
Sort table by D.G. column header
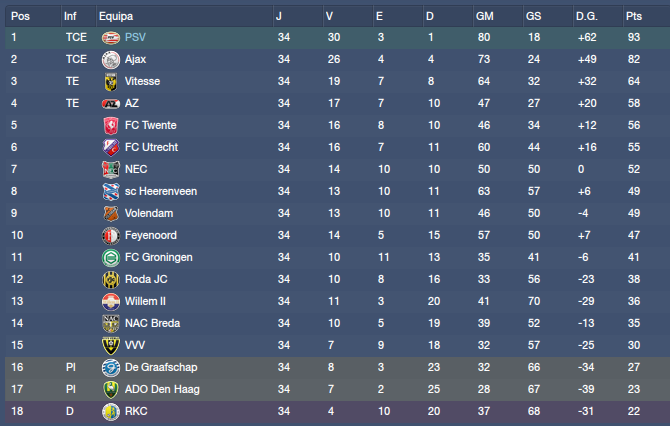(587, 16)
